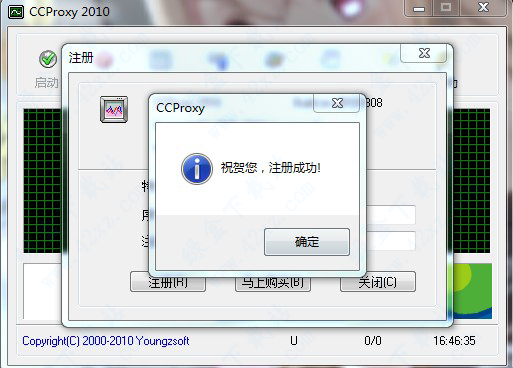Close the 注册 registration dialog
This screenshot has width=513, height=368.
[424, 53]
